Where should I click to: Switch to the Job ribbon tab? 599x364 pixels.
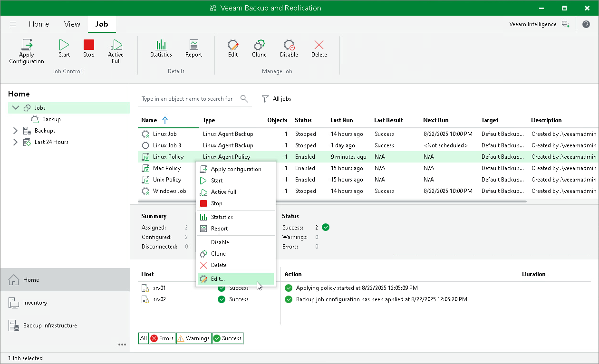click(x=102, y=24)
